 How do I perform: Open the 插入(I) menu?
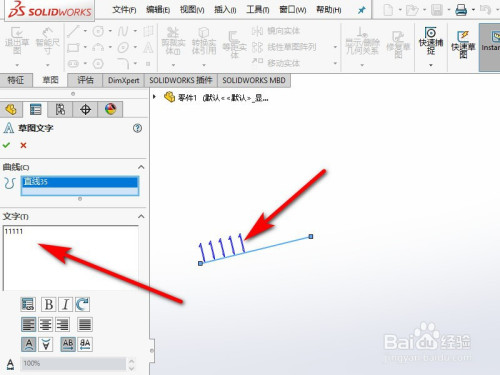[x=225, y=10]
